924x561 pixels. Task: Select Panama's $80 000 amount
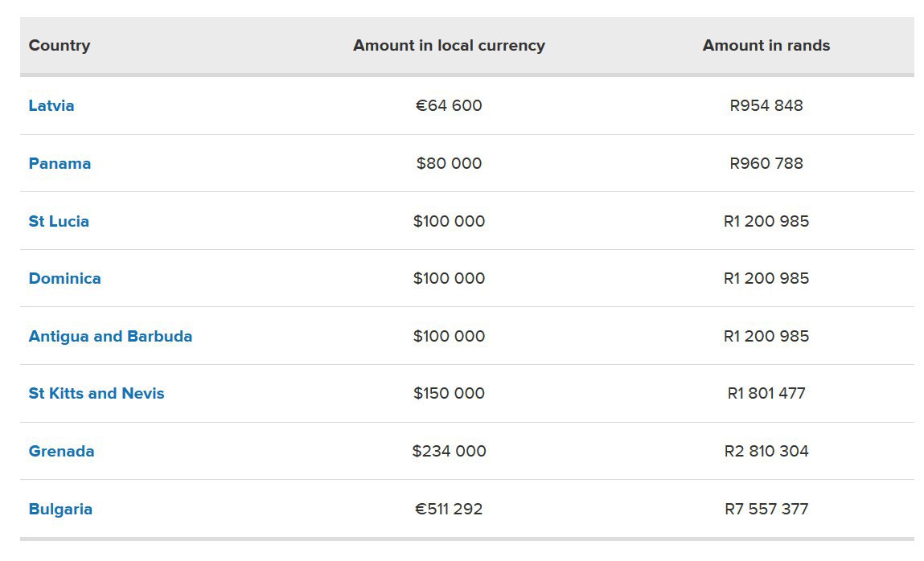pos(449,163)
